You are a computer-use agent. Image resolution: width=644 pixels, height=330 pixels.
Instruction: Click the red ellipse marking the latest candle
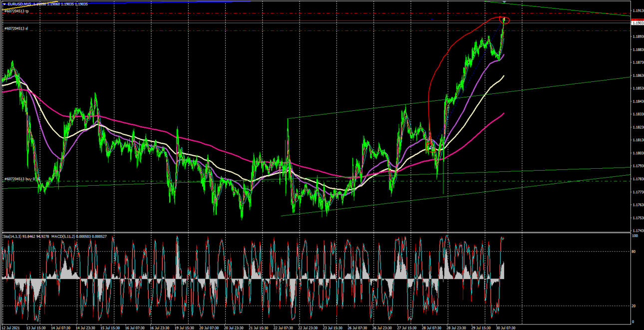pos(505,20)
